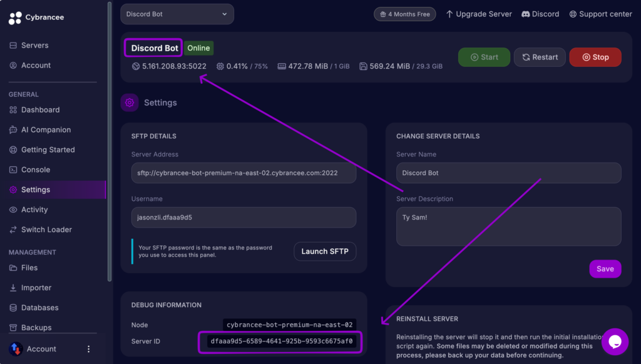Go to the Databases page
This screenshot has width=641, height=364.
39,308
